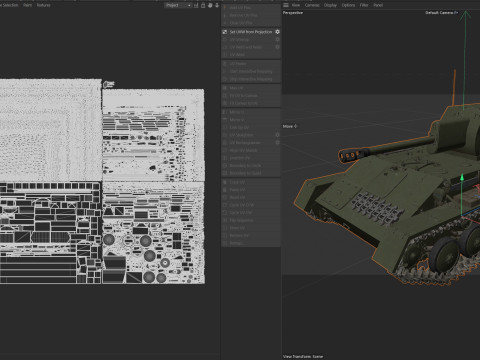Click the Flip Sequence icon
This screenshot has width=480, height=360.
[225, 220]
